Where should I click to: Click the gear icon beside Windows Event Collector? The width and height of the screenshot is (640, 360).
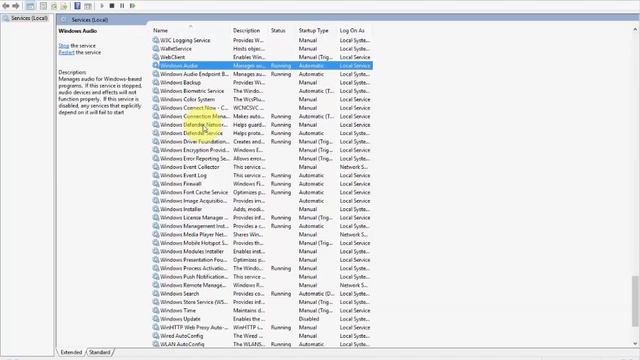(156, 167)
